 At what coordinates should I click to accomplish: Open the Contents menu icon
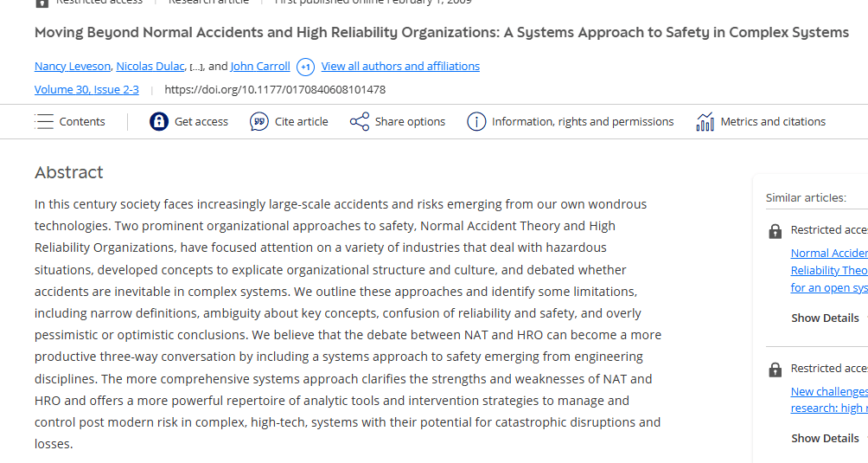pyautogui.click(x=44, y=122)
